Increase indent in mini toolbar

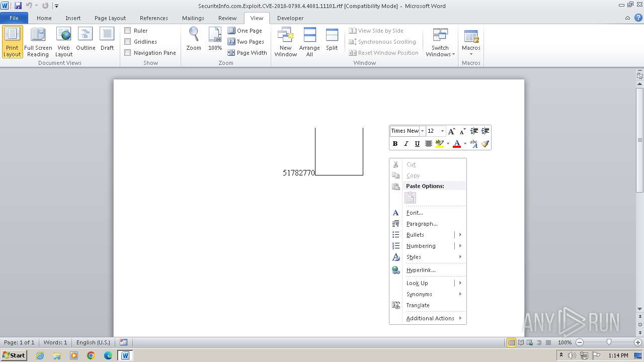485,131
